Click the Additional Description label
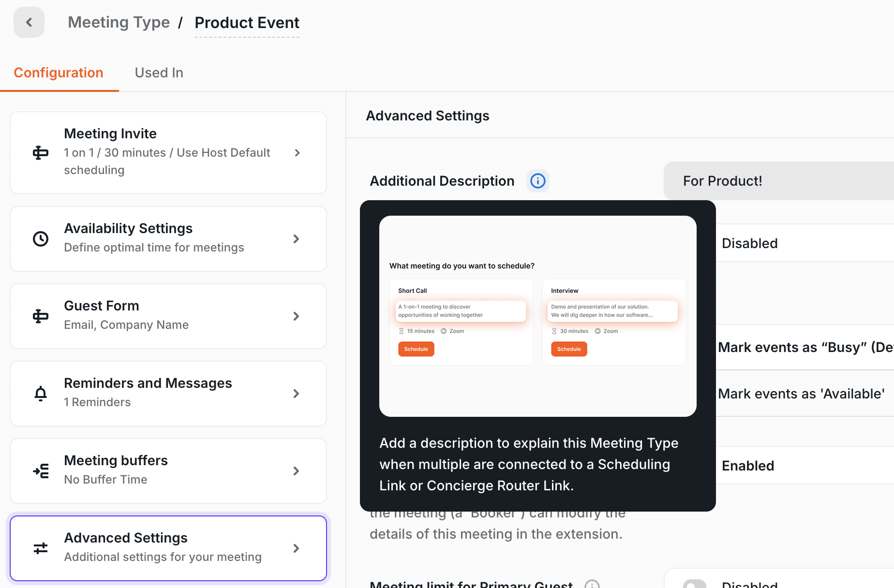 pyautogui.click(x=442, y=181)
